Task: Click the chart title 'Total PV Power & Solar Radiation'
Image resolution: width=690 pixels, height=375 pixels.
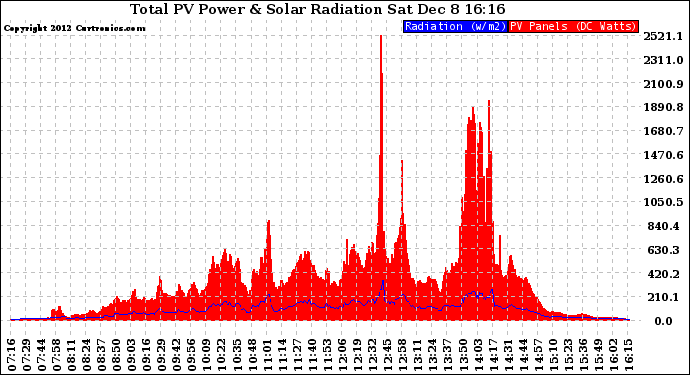Action: click(256, 9)
